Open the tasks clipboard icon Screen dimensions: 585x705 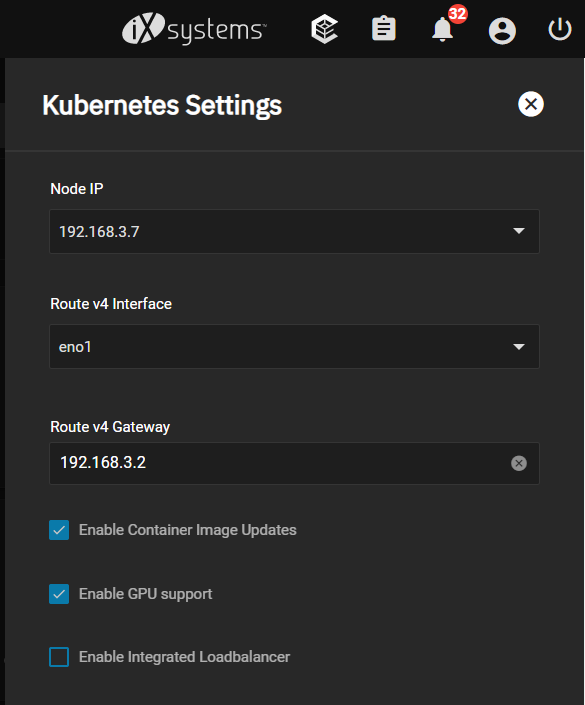384,29
